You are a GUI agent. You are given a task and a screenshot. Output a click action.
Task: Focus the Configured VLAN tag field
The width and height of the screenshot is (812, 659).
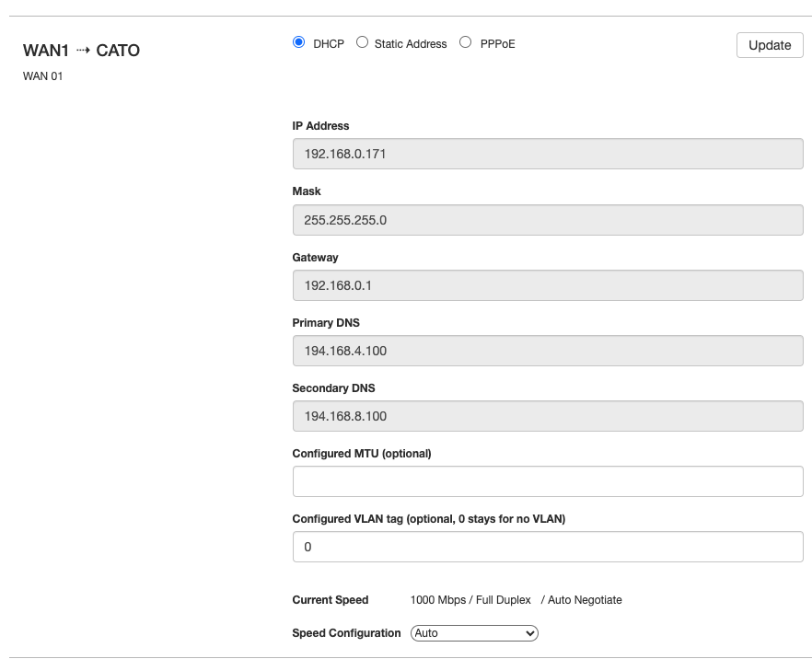pos(548,547)
